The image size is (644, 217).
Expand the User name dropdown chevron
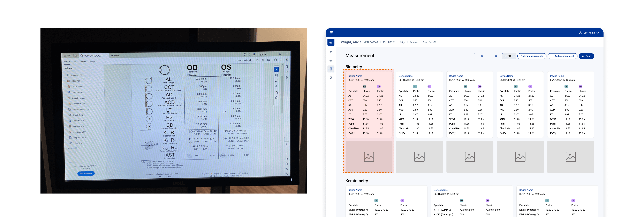tap(598, 33)
